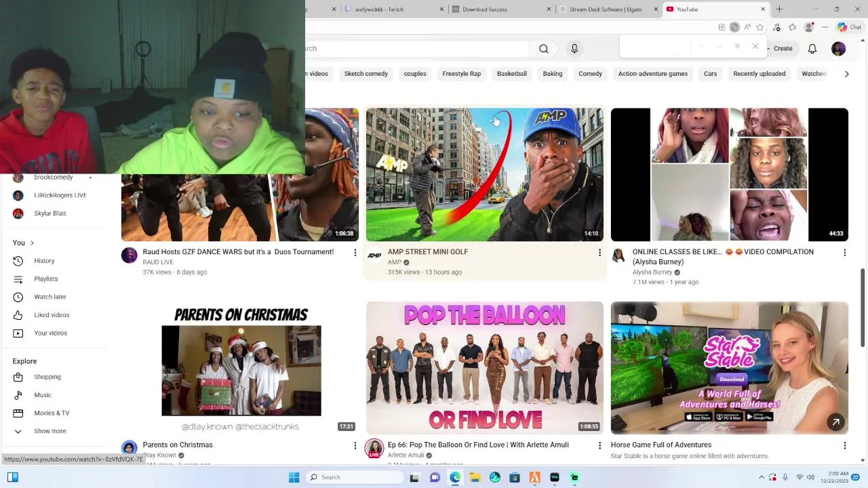Open Music in Explore section
868x488 pixels.
[x=53, y=395]
